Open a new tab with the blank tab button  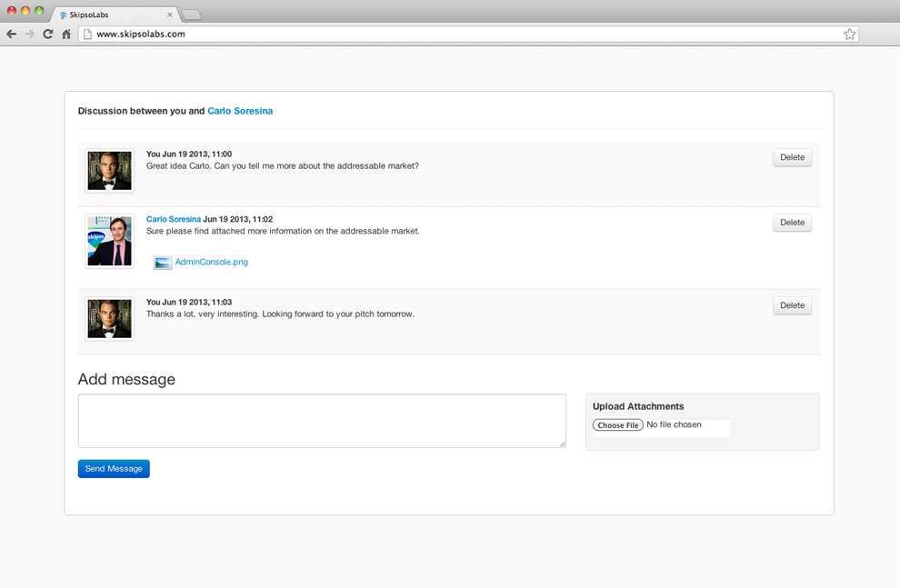pyautogui.click(x=191, y=15)
